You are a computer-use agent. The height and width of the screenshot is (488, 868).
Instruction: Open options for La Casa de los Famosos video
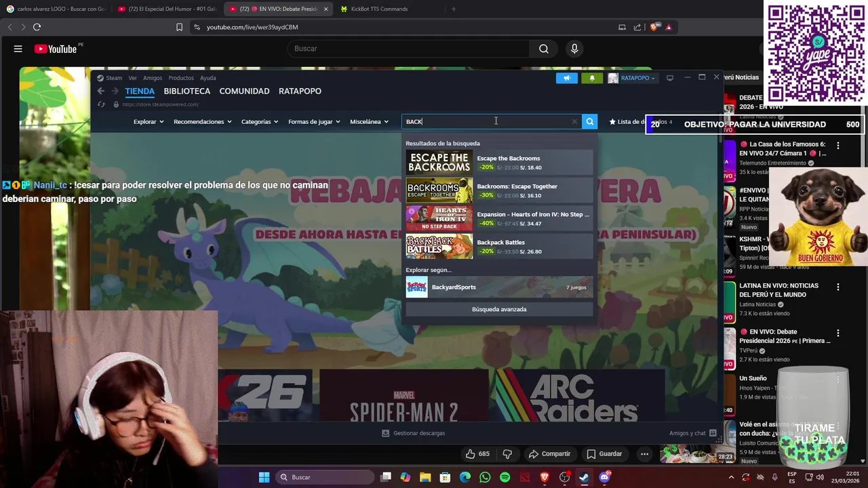click(x=838, y=146)
